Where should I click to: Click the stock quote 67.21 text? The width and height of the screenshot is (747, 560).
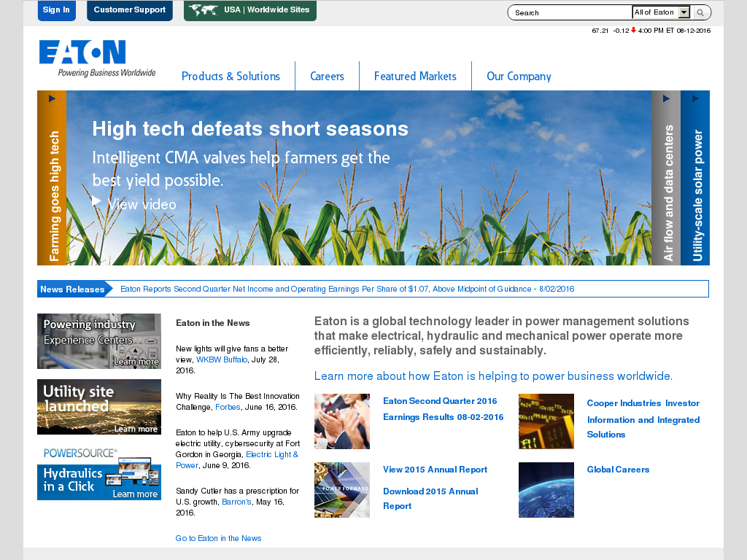click(600, 31)
